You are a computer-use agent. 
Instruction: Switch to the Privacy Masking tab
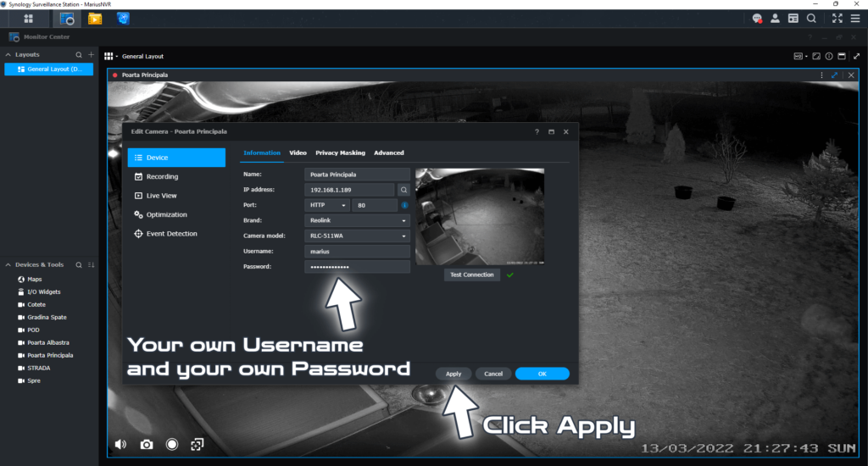(x=340, y=153)
